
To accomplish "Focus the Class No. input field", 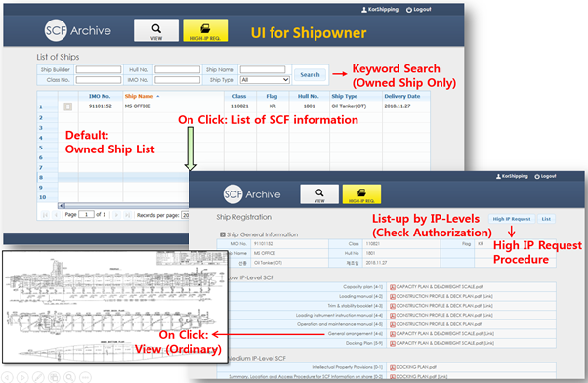I will (x=99, y=80).
